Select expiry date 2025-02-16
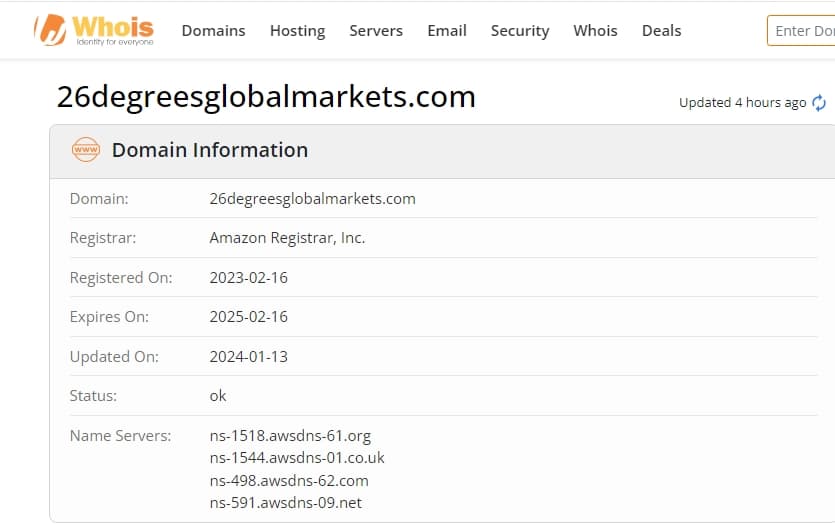This screenshot has width=835, height=532. click(249, 317)
